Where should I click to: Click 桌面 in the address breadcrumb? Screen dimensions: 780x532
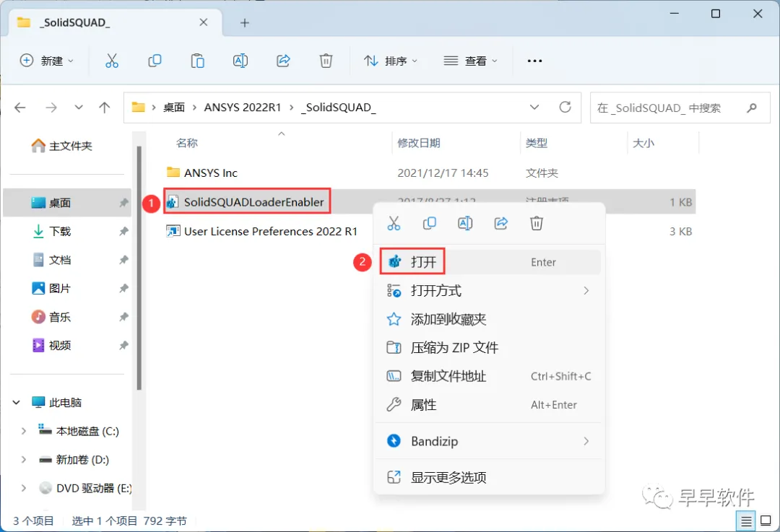(x=174, y=108)
